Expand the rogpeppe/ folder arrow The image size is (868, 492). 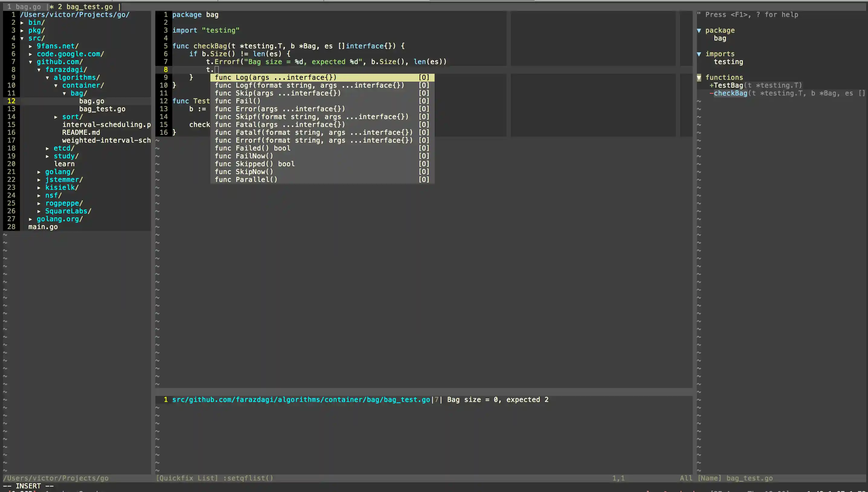pos(39,203)
